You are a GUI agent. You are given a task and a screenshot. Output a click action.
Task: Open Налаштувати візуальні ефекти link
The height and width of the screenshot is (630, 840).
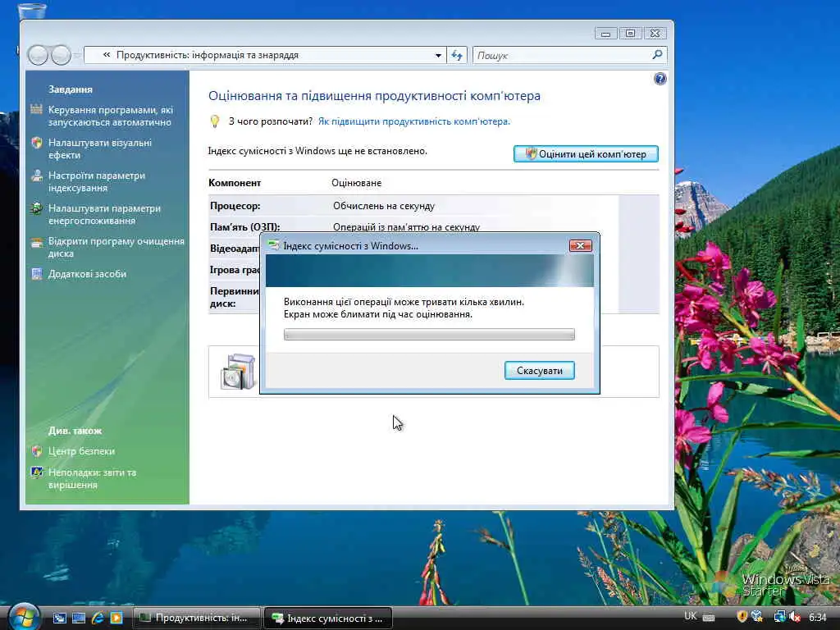pyautogui.click(x=99, y=149)
